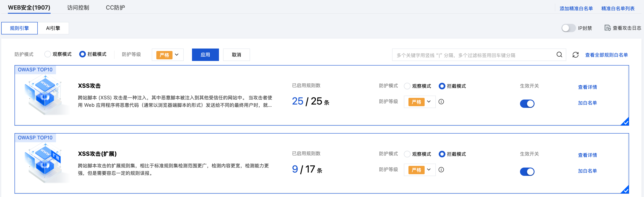The width and height of the screenshot is (644, 197).
Task: Click the search magnifier icon
Action: 559,55
